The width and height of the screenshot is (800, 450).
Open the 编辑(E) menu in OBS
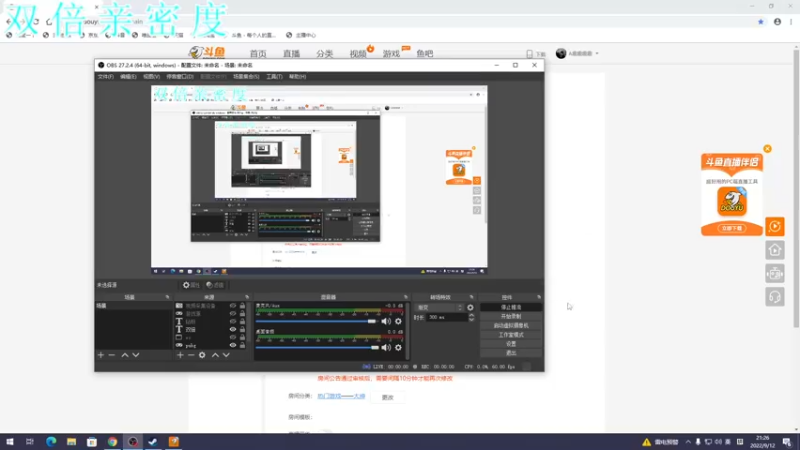coord(128,77)
